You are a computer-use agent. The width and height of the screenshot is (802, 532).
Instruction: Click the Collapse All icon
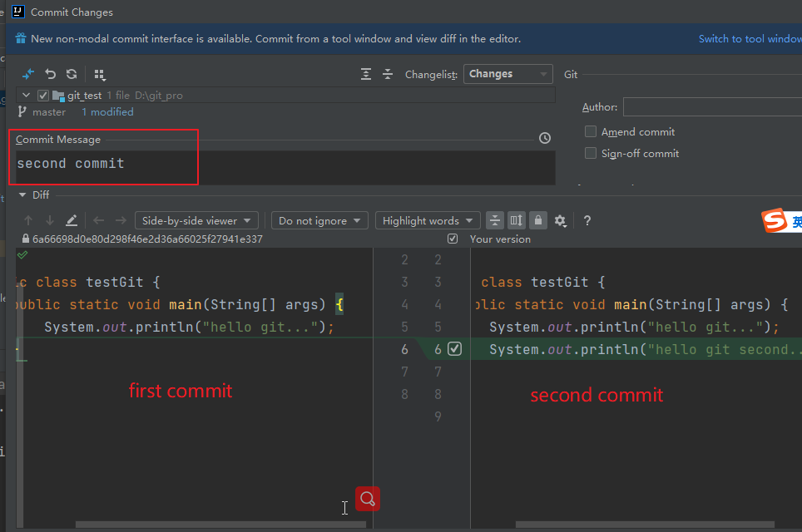pos(388,74)
